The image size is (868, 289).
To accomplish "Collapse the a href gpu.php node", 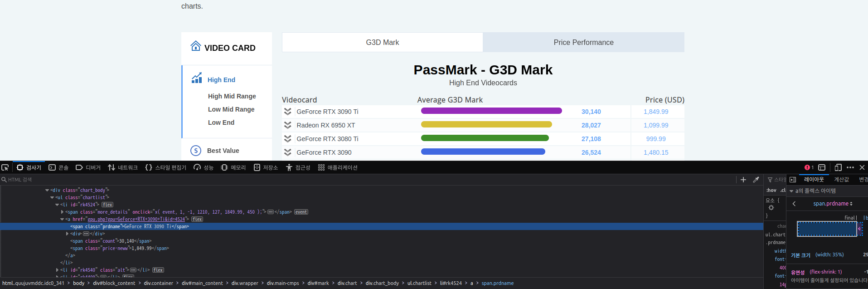I will pyautogui.click(x=62, y=219).
